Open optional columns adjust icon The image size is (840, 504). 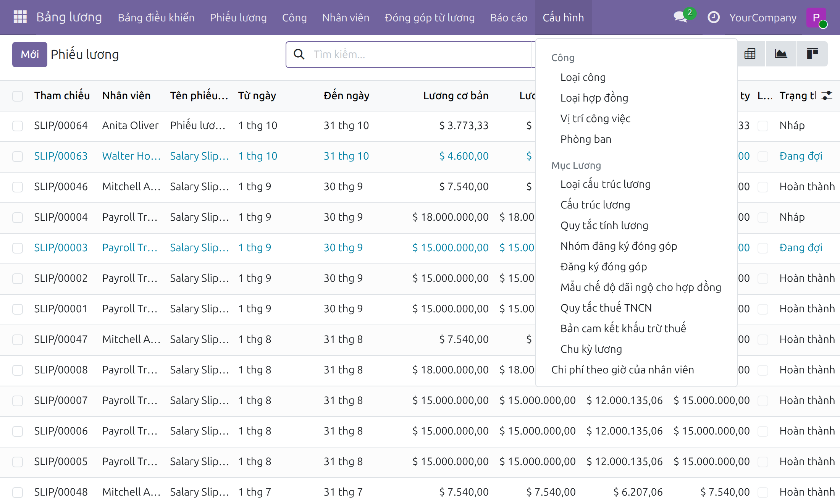[x=827, y=95]
